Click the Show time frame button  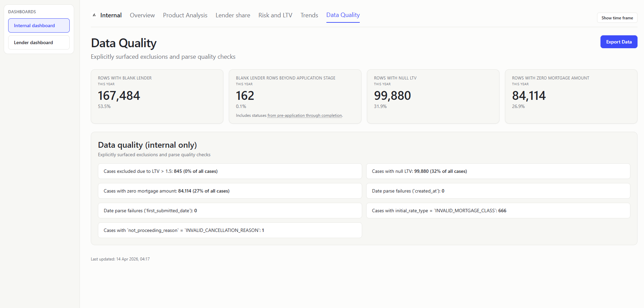pyautogui.click(x=617, y=18)
